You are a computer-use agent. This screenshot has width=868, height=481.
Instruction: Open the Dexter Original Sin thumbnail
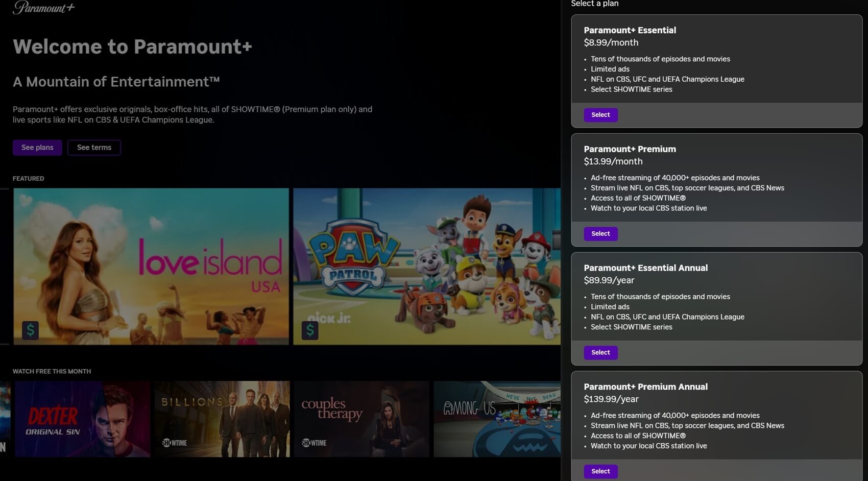(x=82, y=419)
